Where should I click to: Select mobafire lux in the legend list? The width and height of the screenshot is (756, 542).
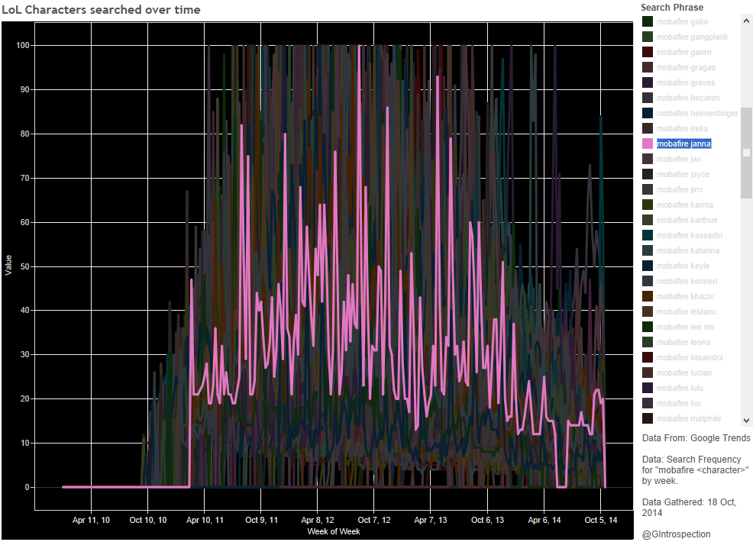point(672,403)
